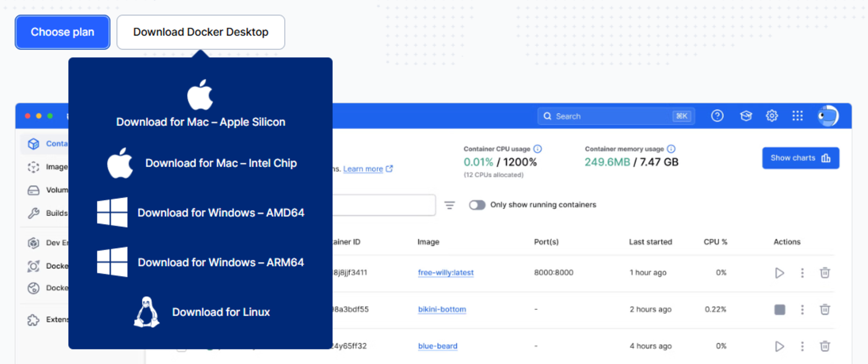Click the Container CPU usage info icon
The height and width of the screenshot is (364, 868).
pos(538,149)
